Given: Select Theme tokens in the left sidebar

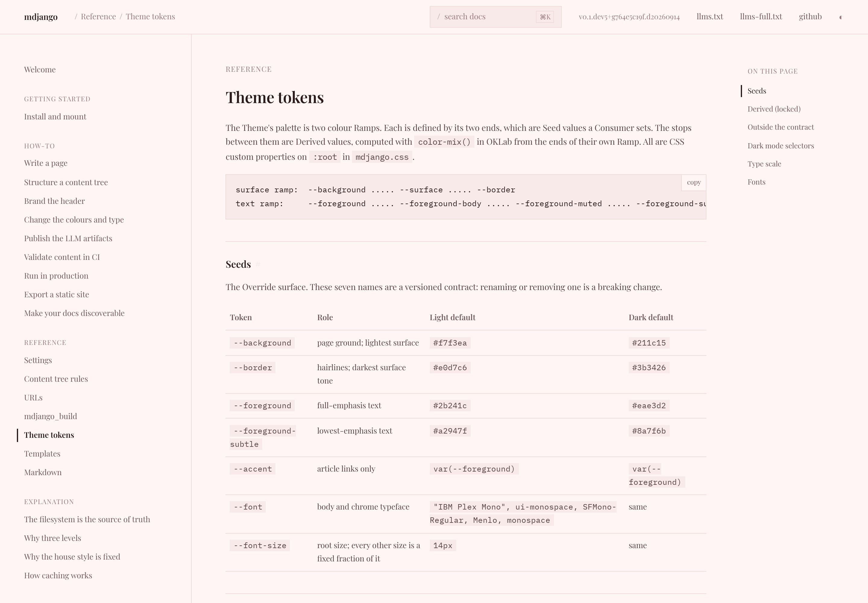Looking at the screenshot, I should 49,435.
